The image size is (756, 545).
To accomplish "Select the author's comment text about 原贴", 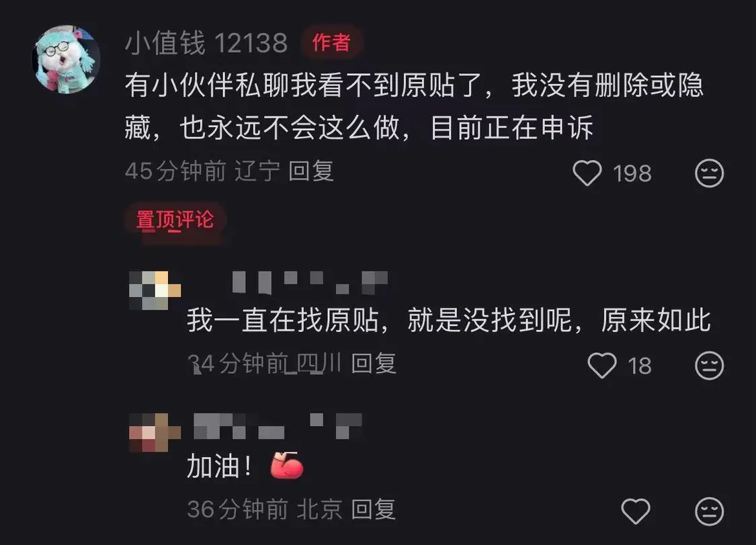I will pos(414,106).
